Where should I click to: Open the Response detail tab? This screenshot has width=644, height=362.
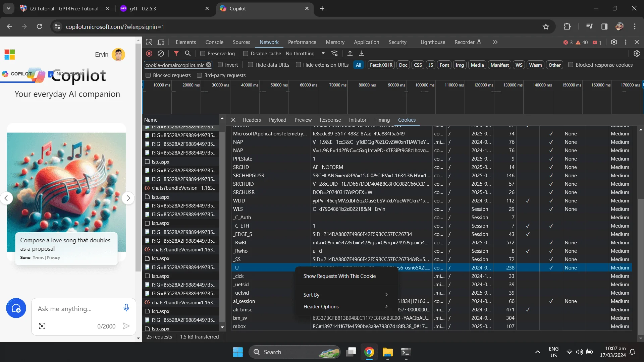click(330, 120)
